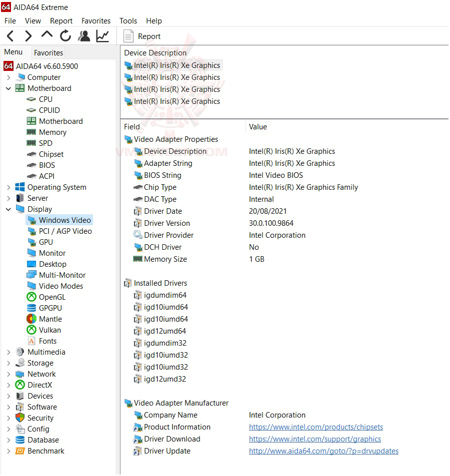This screenshot has width=450, height=476.
Task: Select the Driver Date value 20/08/2021
Action: 267,211
